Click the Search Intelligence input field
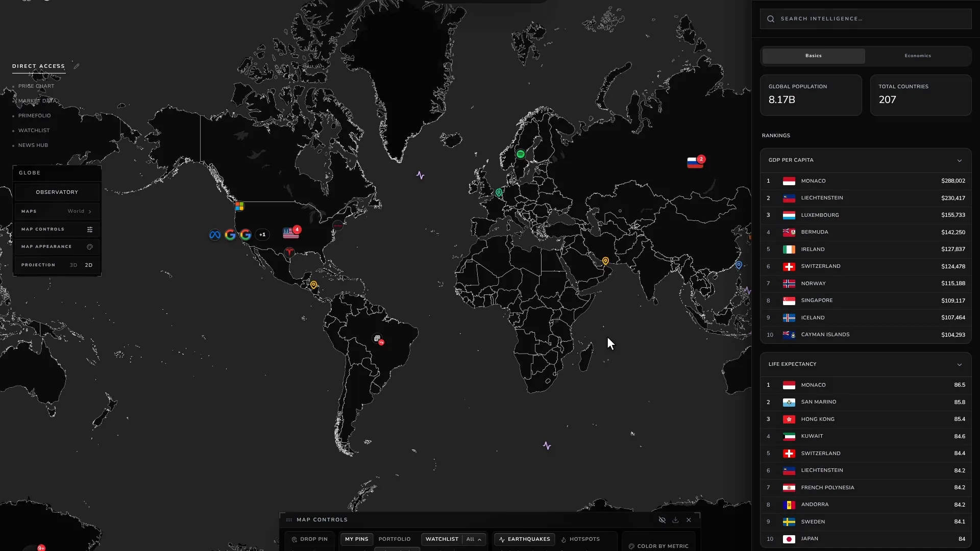 [x=866, y=19]
